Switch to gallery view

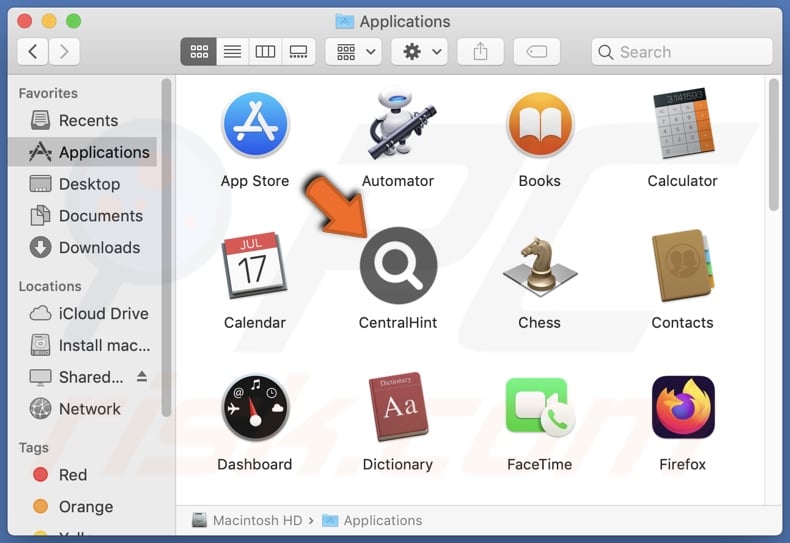tap(298, 51)
